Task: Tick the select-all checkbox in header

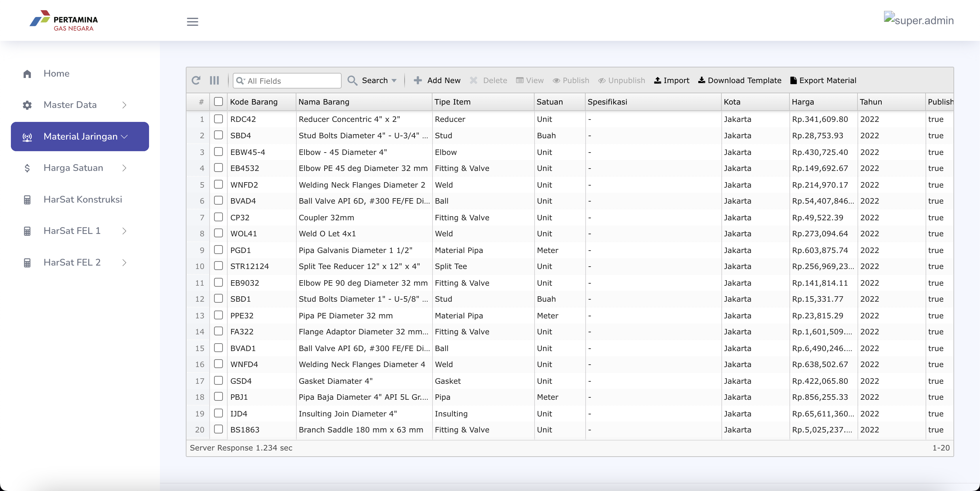Action: click(x=218, y=101)
